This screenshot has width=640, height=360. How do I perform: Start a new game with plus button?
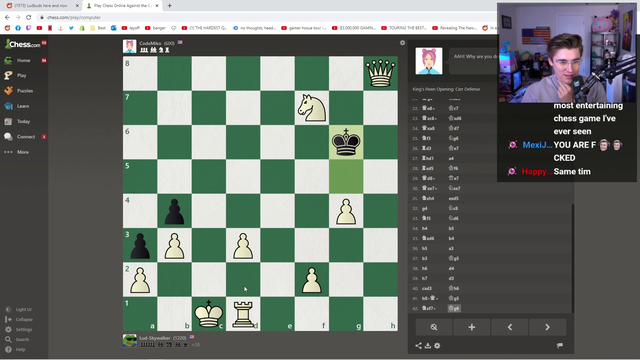(471, 327)
